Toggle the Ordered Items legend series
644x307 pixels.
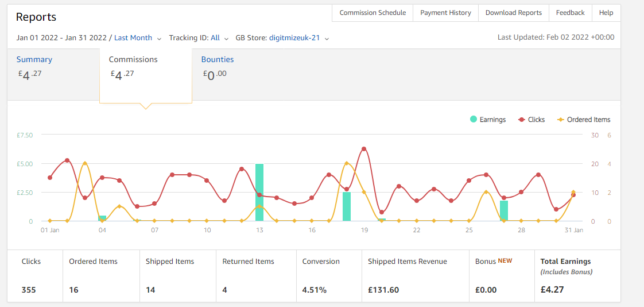click(x=584, y=120)
